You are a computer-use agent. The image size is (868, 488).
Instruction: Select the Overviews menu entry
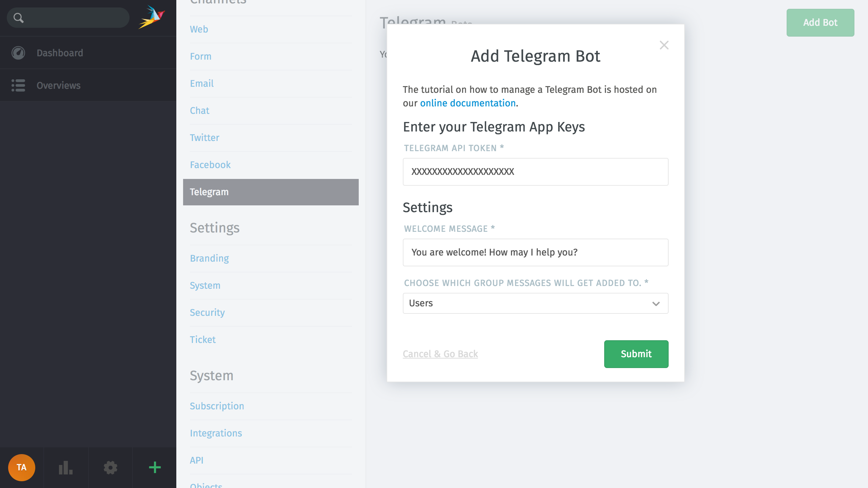(88, 85)
